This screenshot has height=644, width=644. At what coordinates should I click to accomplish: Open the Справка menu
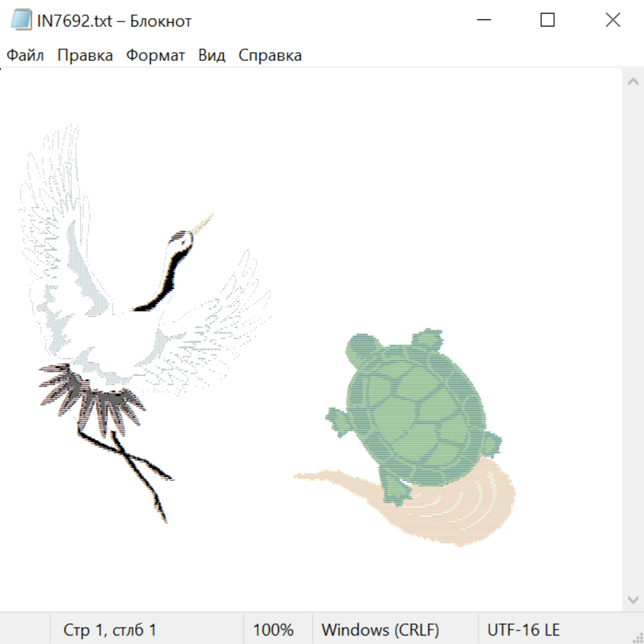[270, 55]
